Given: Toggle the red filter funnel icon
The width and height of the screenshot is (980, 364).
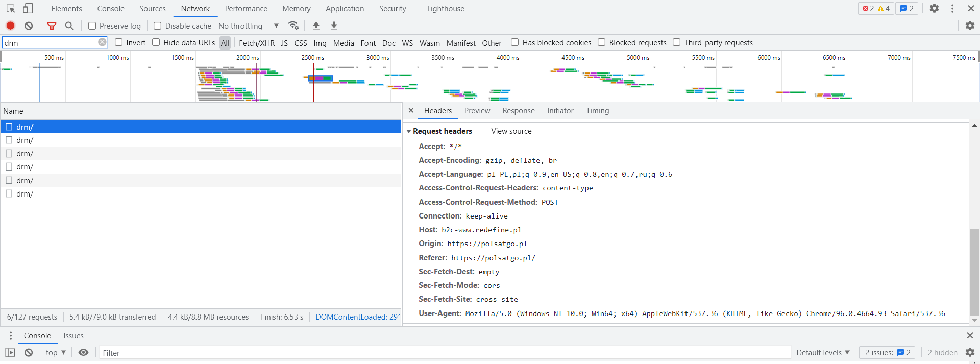Looking at the screenshot, I should click(x=52, y=26).
